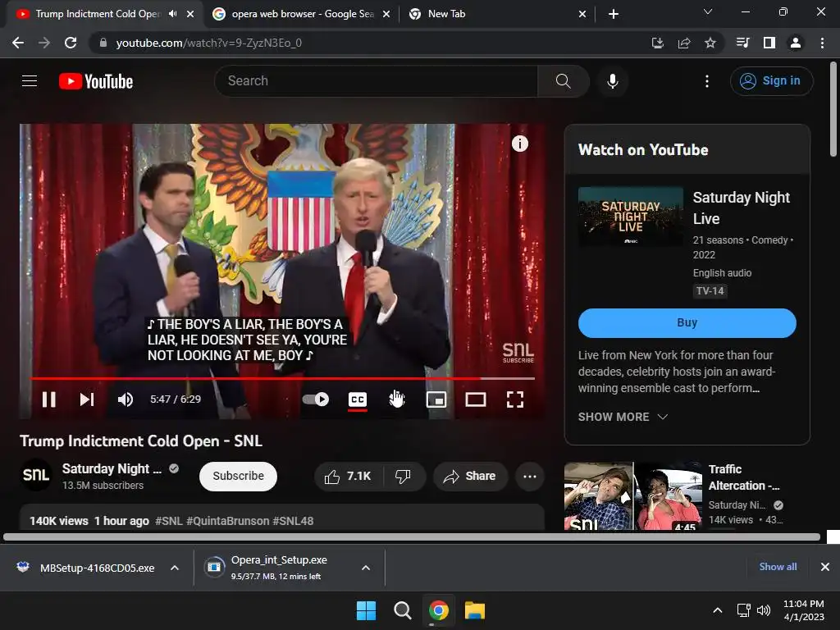Open YouTube settings three-dot menu
The height and width of the screenshot is (630, 840).
tap(706, 81)
